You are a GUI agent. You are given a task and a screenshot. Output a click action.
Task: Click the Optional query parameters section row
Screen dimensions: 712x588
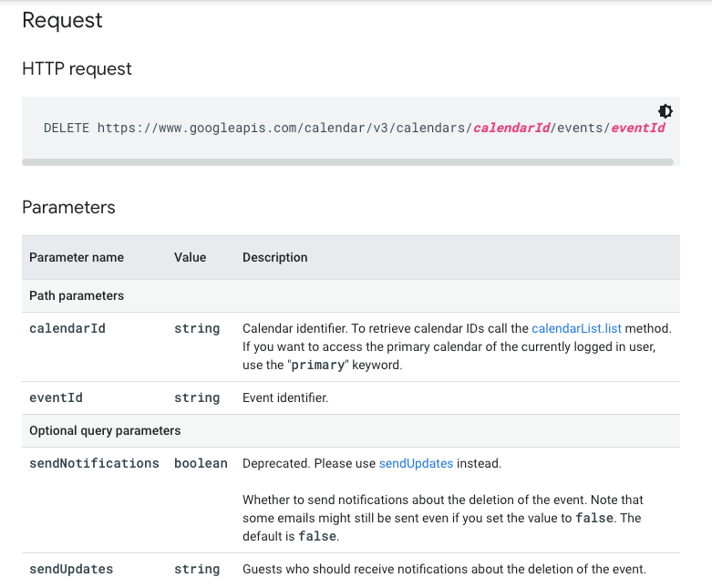click(x=351, y=430)
